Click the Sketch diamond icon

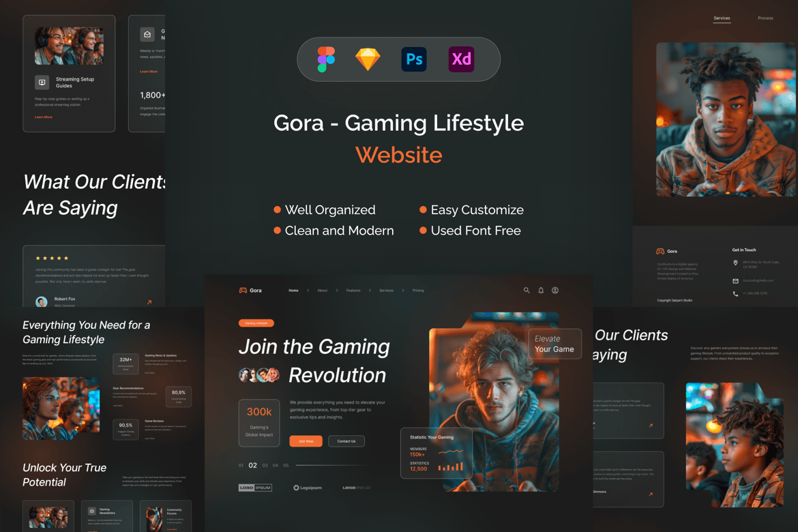(368, 59)
